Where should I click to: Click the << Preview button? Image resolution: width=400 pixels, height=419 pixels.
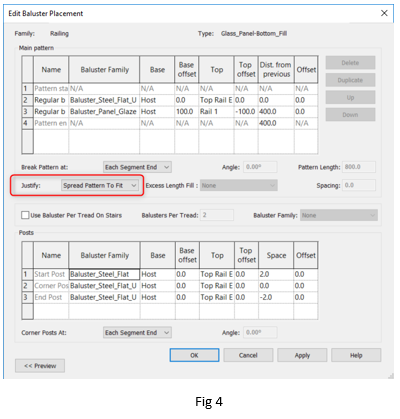point(40,366)
